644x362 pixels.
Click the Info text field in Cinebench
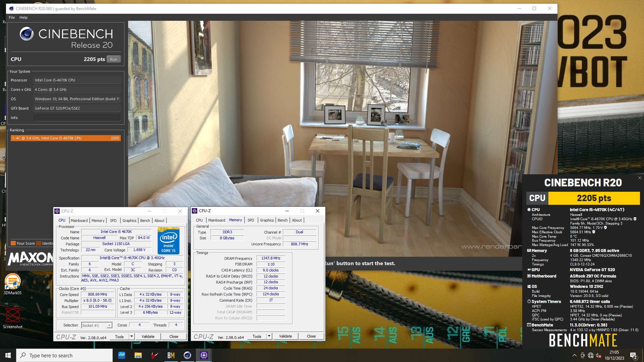[x=77, y=118]
